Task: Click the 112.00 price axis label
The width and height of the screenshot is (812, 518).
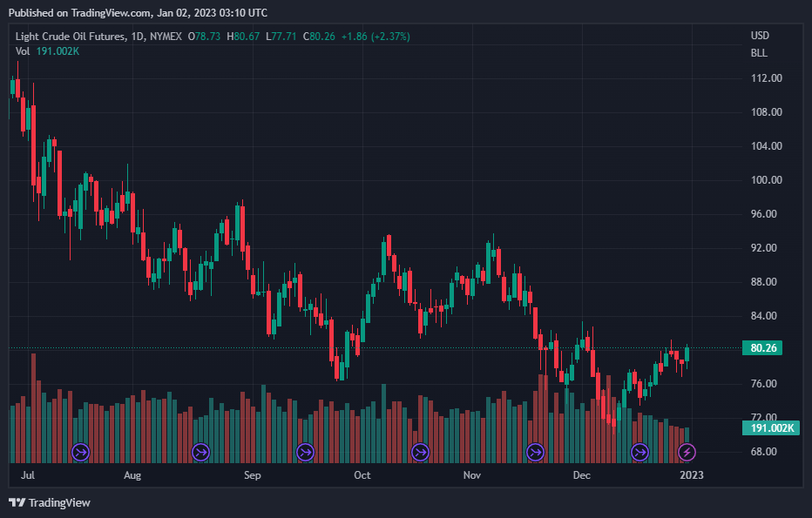Action: point(767,78)
